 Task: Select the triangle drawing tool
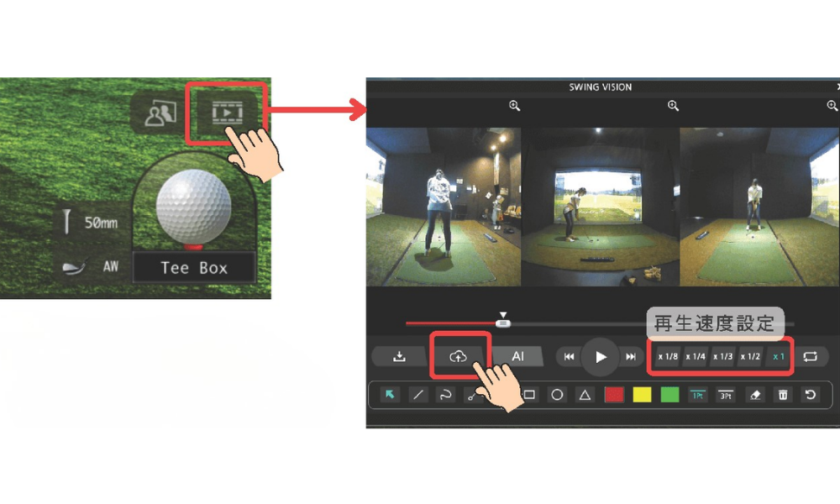point(585,396)
